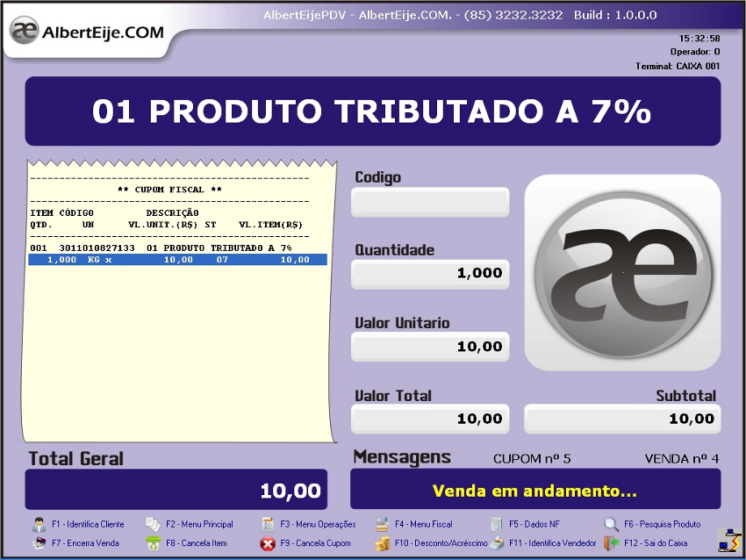Click the F7 Encerra Venda icon

(x=39, y=542)
